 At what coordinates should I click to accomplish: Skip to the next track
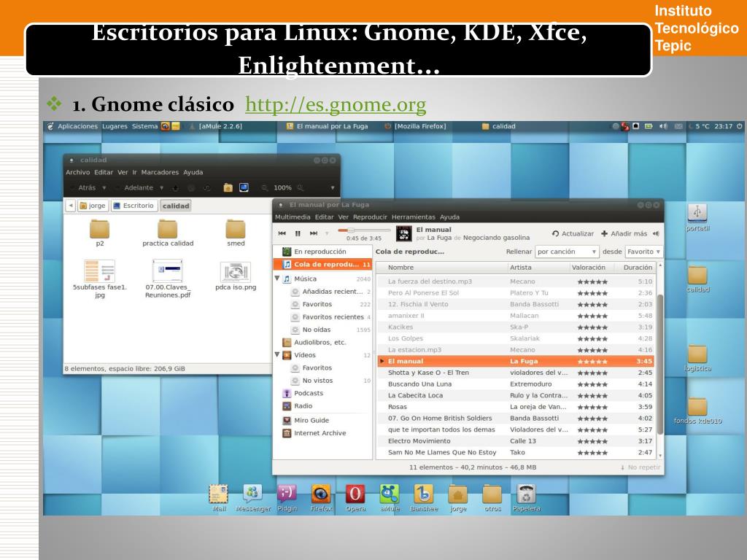click(314, 233)
